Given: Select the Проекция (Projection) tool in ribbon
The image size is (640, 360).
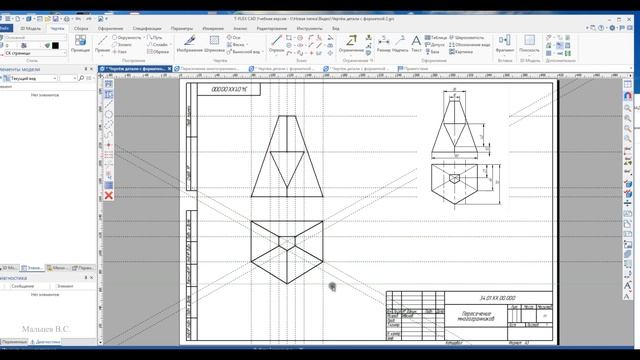Looking at the screenshot, I should pos(80,44).
